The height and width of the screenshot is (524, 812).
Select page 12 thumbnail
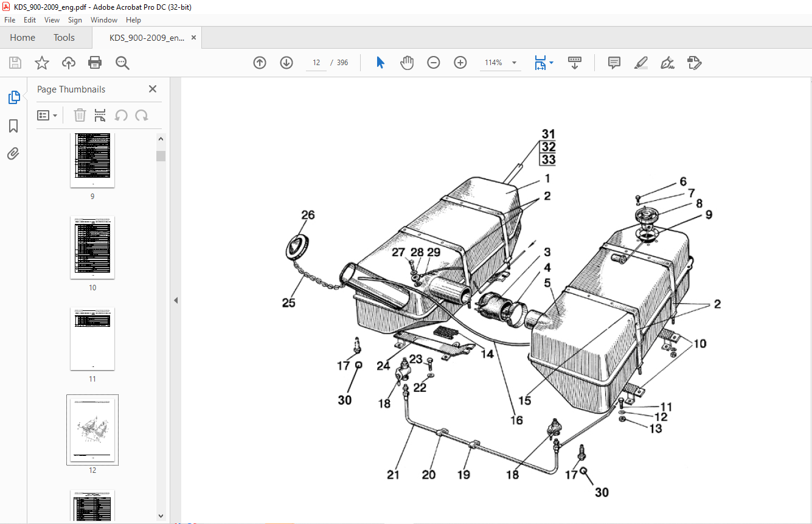92,430
